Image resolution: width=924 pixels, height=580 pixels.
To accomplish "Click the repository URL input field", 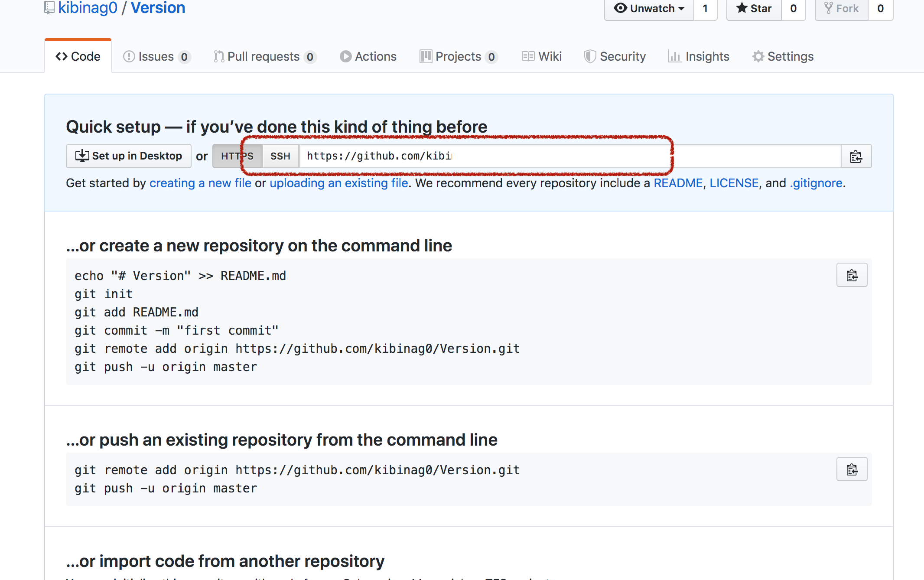I will click(x=570, y=156).
